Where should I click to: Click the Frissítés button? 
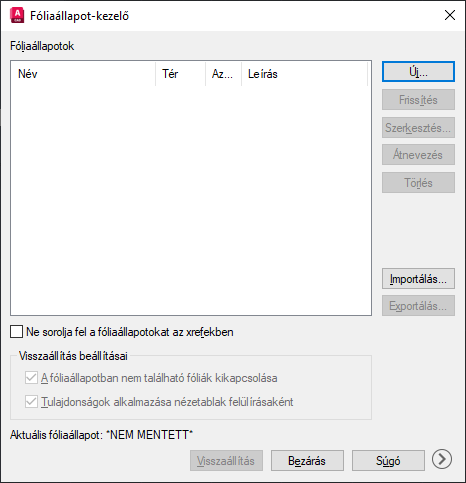pyautogui.click(x=418, y=100)
